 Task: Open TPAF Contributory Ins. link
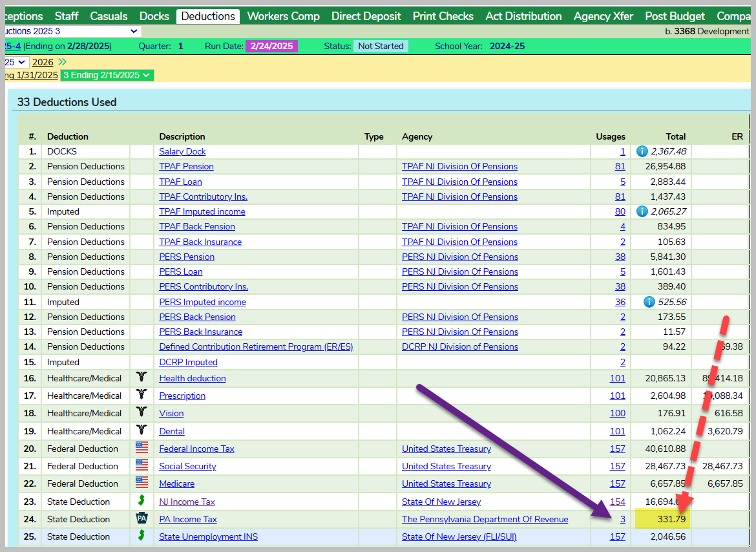(x=203, y=196)
